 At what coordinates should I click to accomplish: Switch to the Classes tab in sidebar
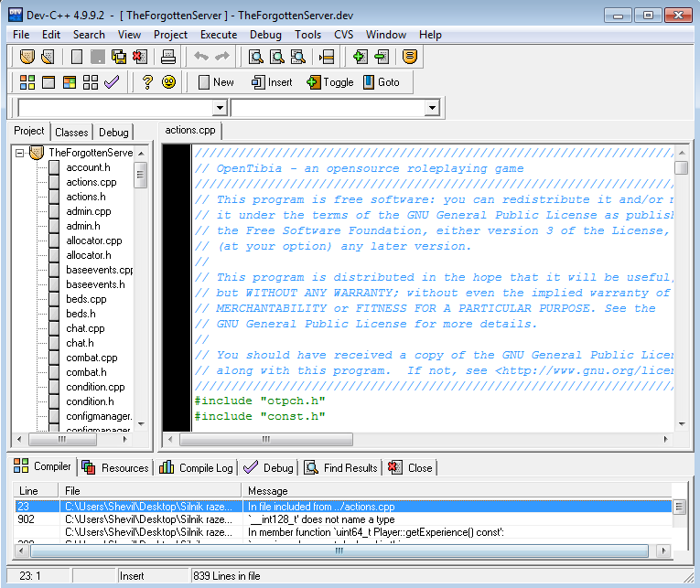[71, 133]
